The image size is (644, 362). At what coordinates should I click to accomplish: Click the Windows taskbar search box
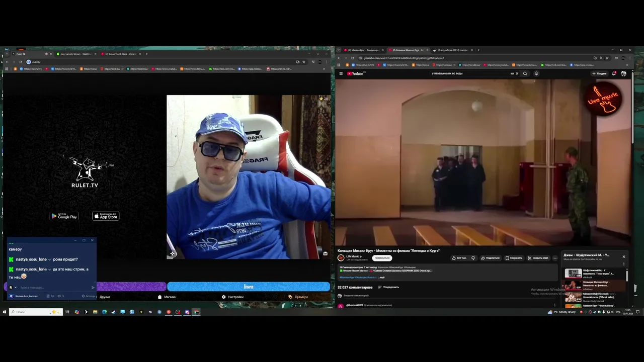[36, 312]
